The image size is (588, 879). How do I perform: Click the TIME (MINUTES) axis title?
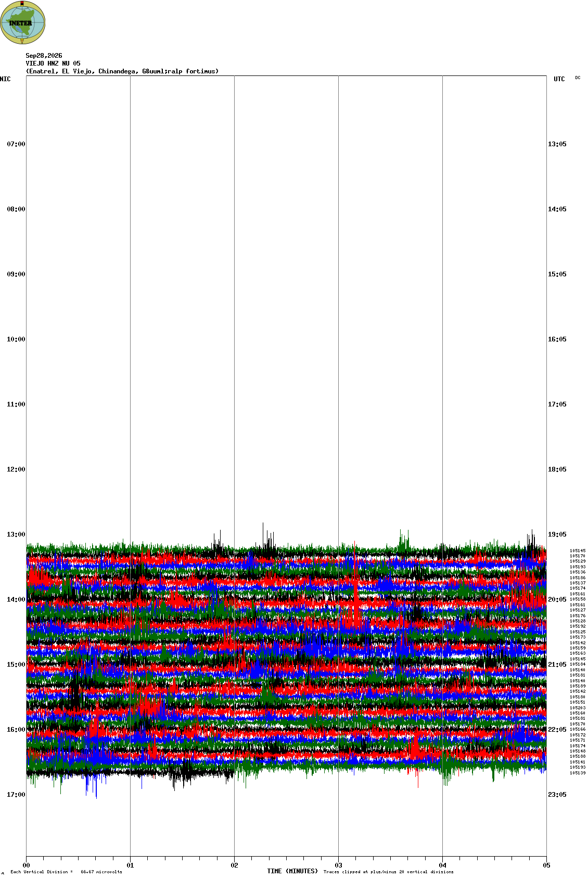[x=292, y=871]
